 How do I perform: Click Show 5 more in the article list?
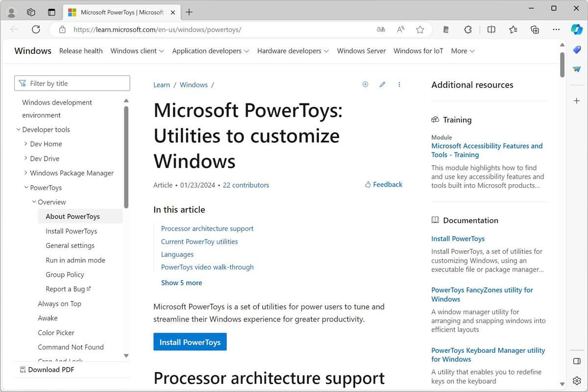coord(181,283)
